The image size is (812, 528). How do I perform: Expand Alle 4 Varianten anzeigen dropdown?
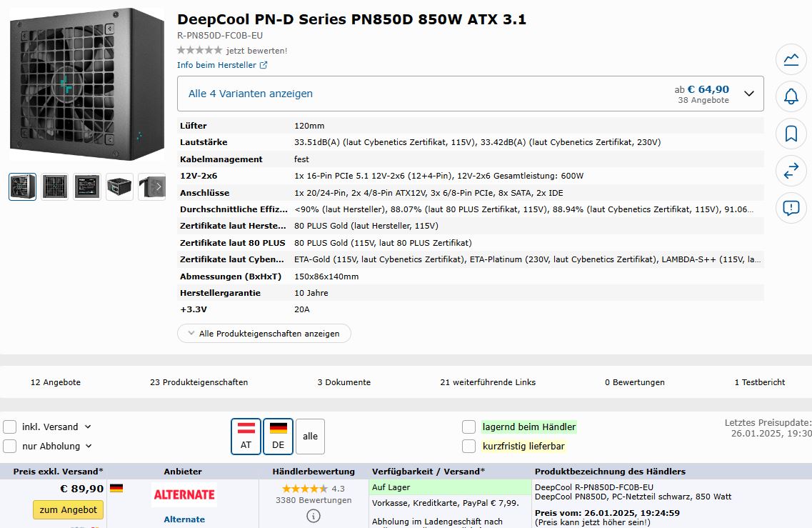[x=470, y=94]
